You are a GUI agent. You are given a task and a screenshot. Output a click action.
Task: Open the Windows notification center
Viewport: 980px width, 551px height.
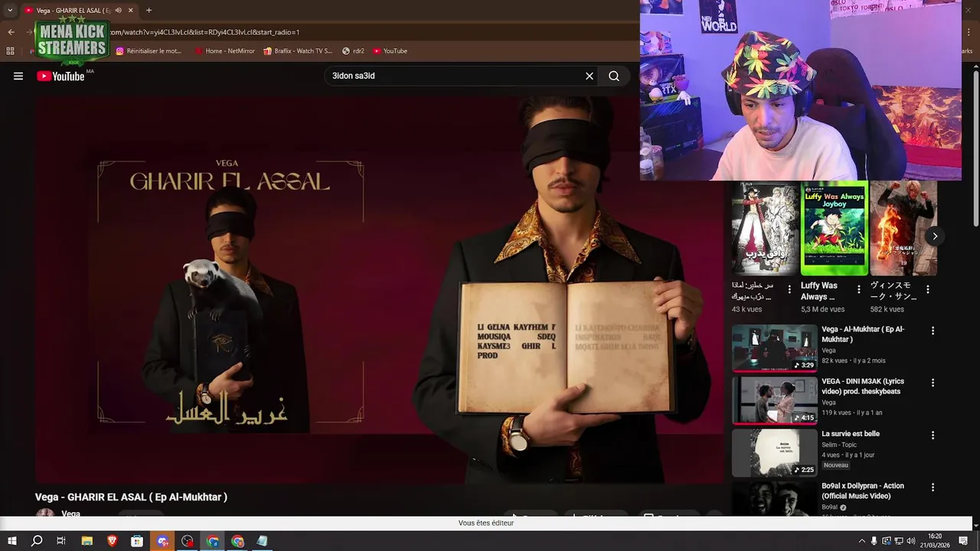tap(965, 541)
